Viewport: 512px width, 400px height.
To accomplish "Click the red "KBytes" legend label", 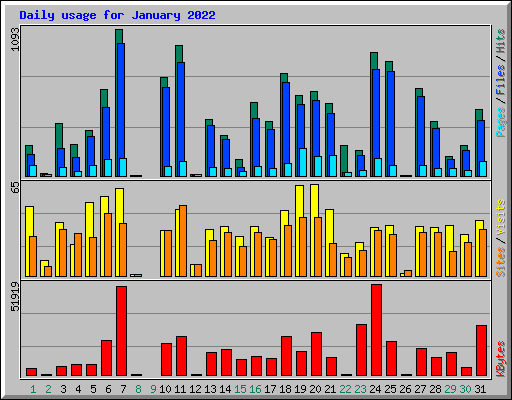I will [x=500, y=359].
